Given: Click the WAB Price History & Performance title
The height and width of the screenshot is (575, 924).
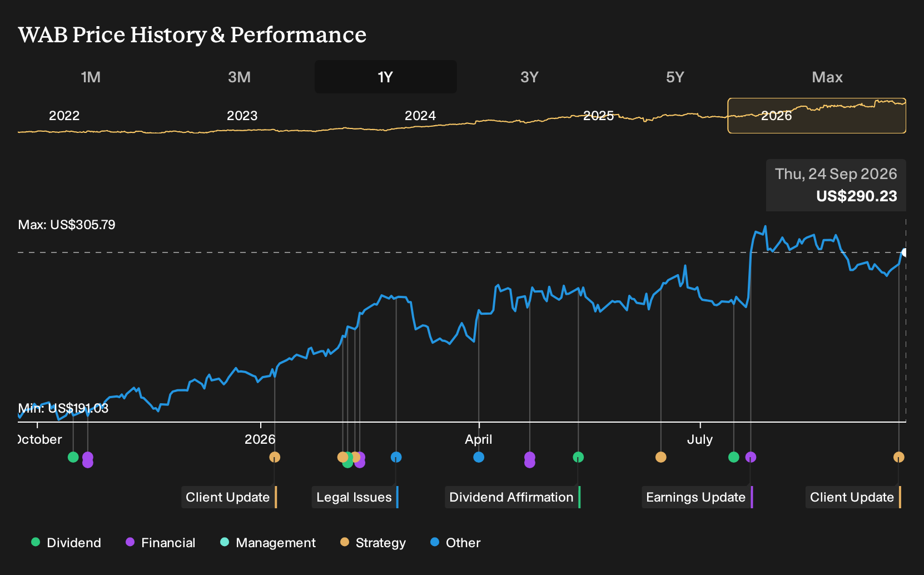Looking at the screenshot, I should (192, 34).
